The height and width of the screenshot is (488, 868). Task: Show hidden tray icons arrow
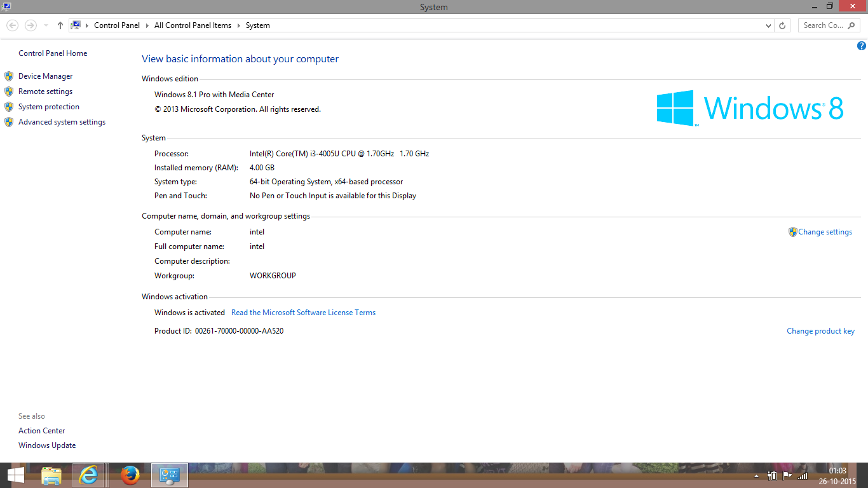756,476
